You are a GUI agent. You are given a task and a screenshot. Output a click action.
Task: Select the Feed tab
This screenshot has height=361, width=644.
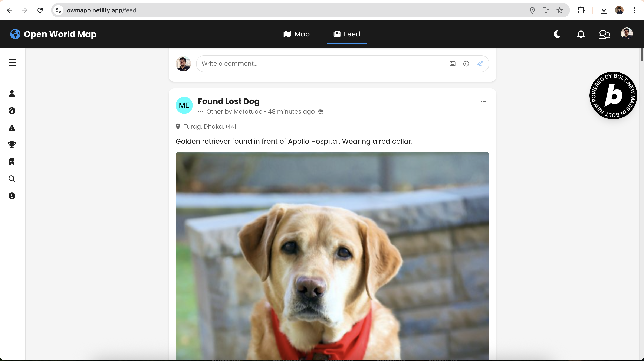point(347,34)
